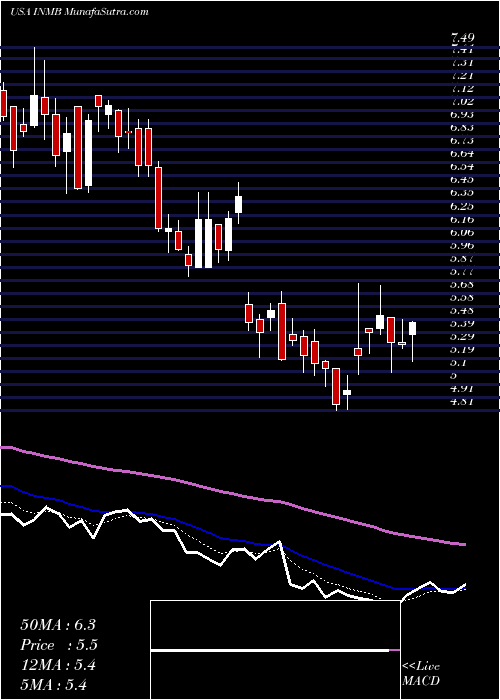
Task: Click the 6.64 price axis label
Action: point(462,154)
